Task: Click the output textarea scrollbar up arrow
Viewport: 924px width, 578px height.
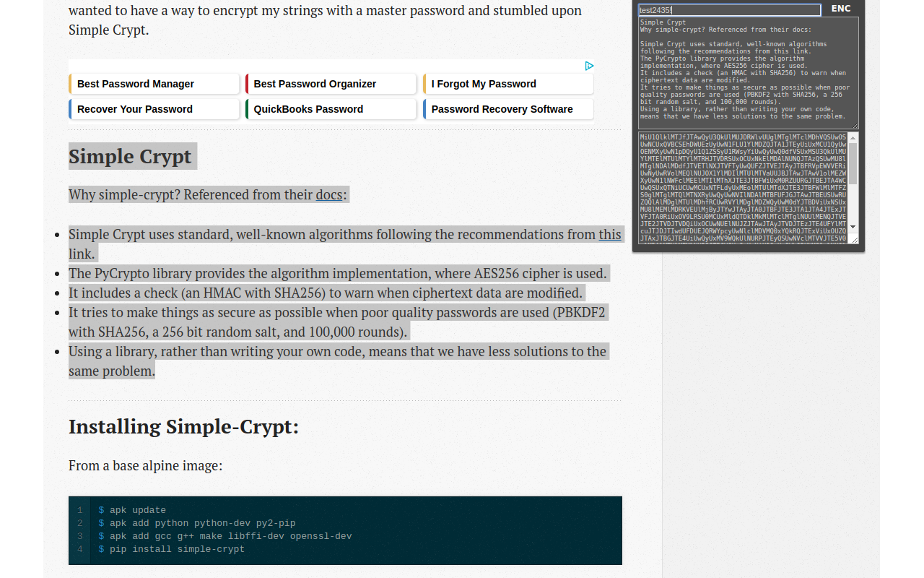Action: tap(853, 137)
